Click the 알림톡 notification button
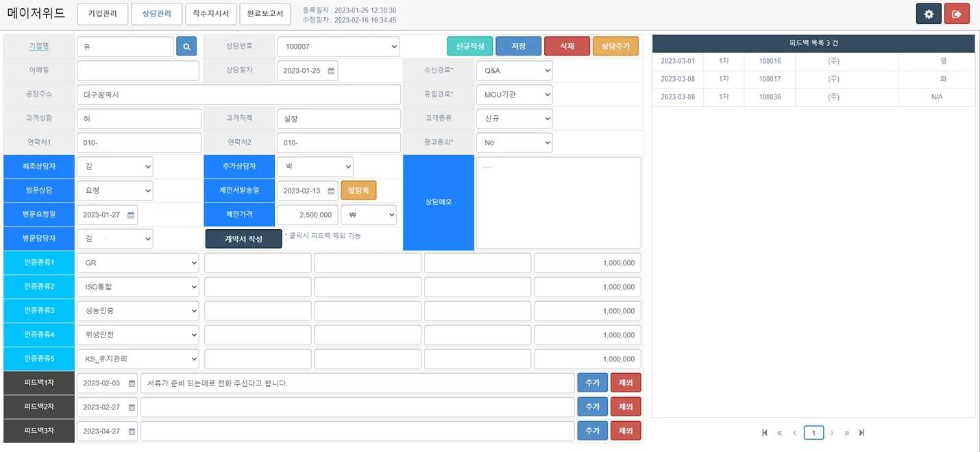The height and width of the screenshot is (452, 980). (358, 191)
